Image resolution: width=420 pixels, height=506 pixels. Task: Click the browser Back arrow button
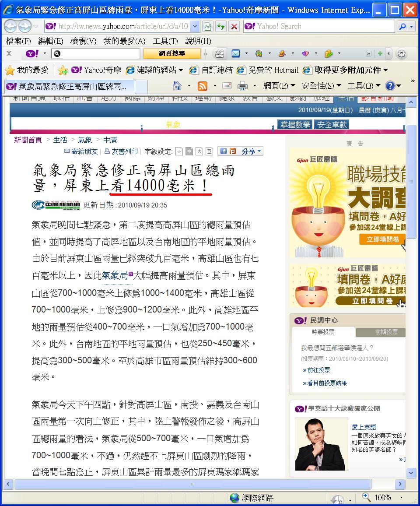[10, 26]
